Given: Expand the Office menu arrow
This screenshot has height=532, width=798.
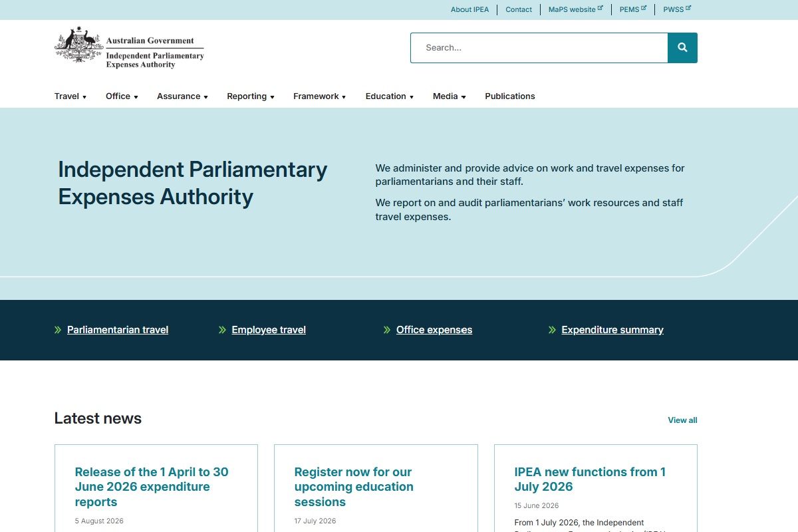Looking at the screenshot, I should [136, 97].
